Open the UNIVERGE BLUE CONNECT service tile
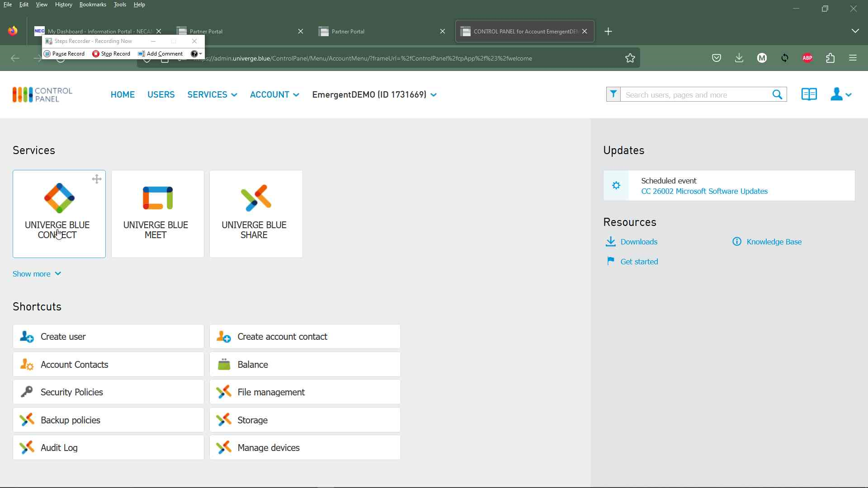The width and height of the screenshot is (868, 488). point(59,214)
